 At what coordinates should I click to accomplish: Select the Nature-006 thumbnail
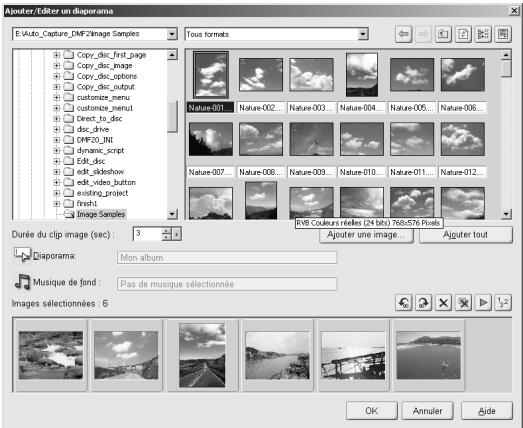(x=463, y=74)
